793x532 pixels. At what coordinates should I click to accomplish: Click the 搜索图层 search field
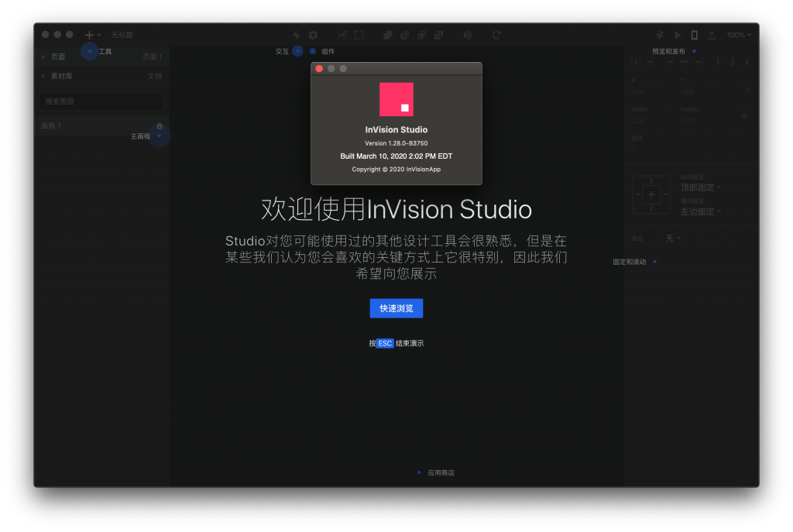tap(101, 101)
